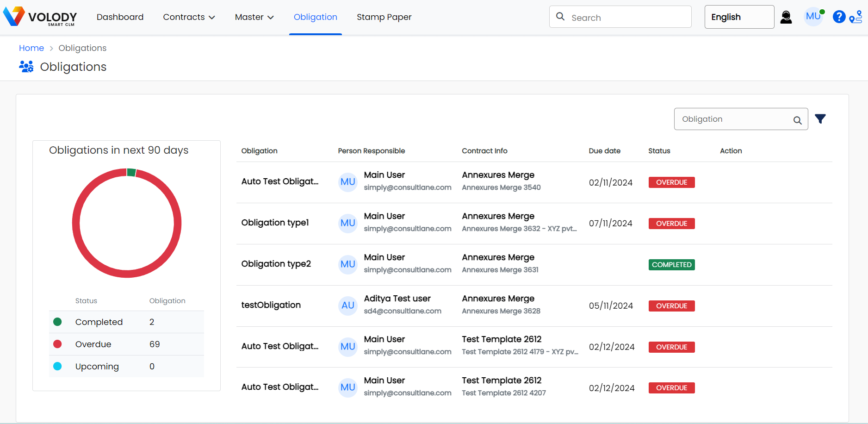The width and height of the screenshot is (868, 424).
Task: Toggle the Completed legend dot
Action: click(x=58, y=322)
